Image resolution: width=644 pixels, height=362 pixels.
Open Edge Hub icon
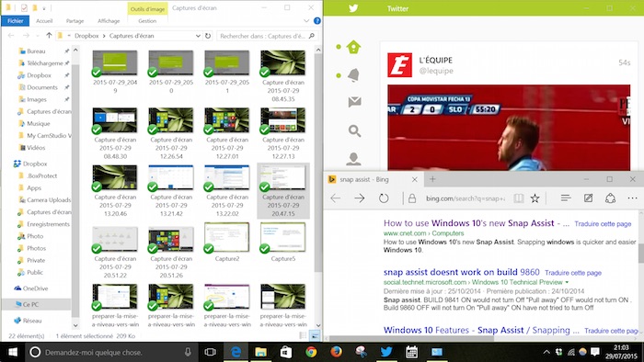pyautogui.click(x=566, y=198)
